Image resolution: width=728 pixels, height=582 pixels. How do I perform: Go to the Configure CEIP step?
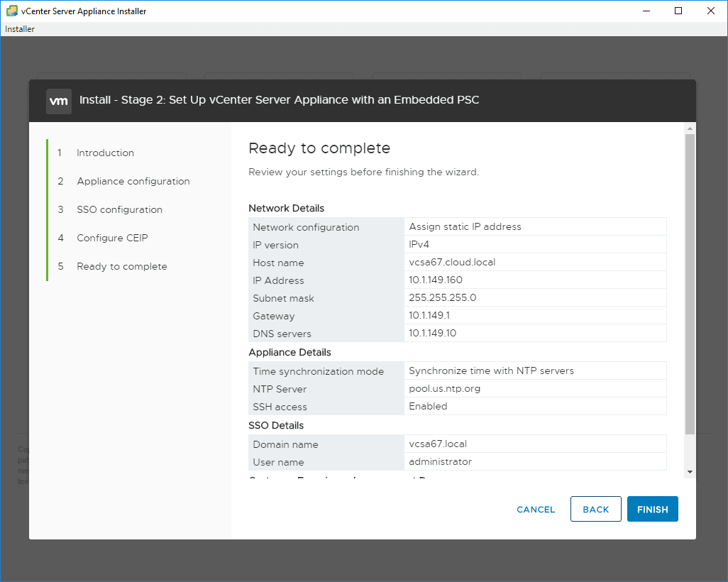(112, 238)
